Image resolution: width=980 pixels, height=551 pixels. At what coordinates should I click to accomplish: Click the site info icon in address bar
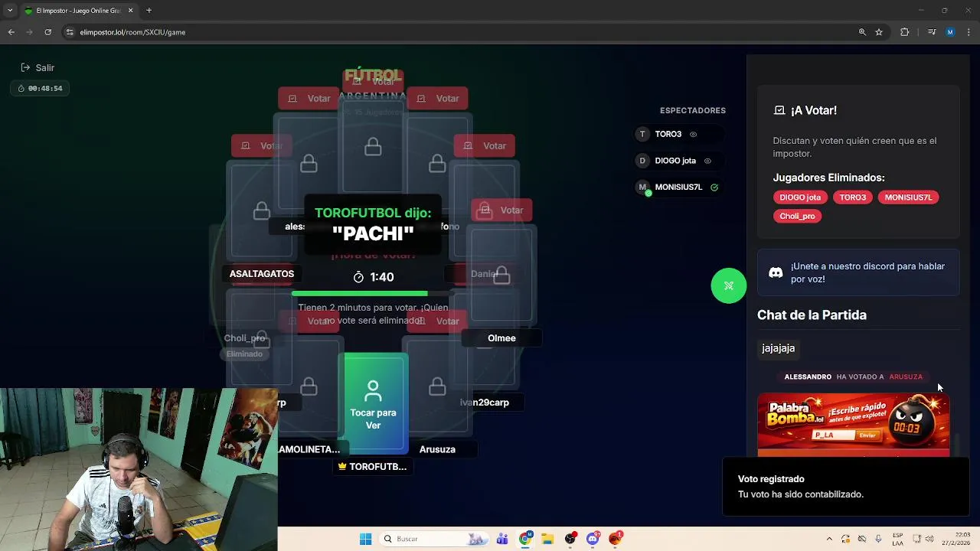pos(70,32)
